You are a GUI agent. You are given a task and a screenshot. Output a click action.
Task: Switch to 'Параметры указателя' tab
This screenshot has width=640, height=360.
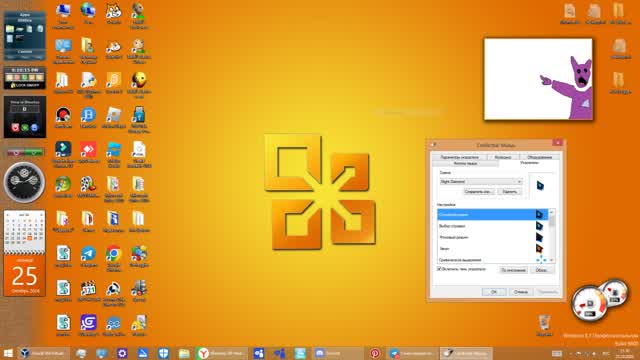click(x=460, y=157)
